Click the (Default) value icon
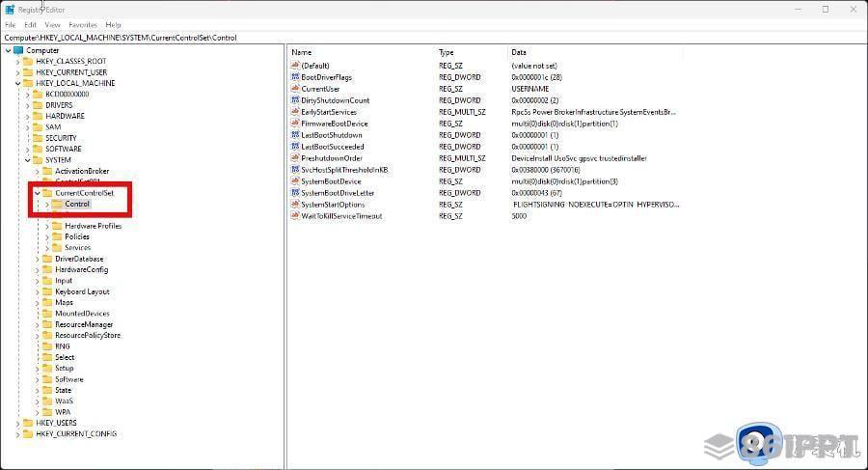 coord(295,66)
